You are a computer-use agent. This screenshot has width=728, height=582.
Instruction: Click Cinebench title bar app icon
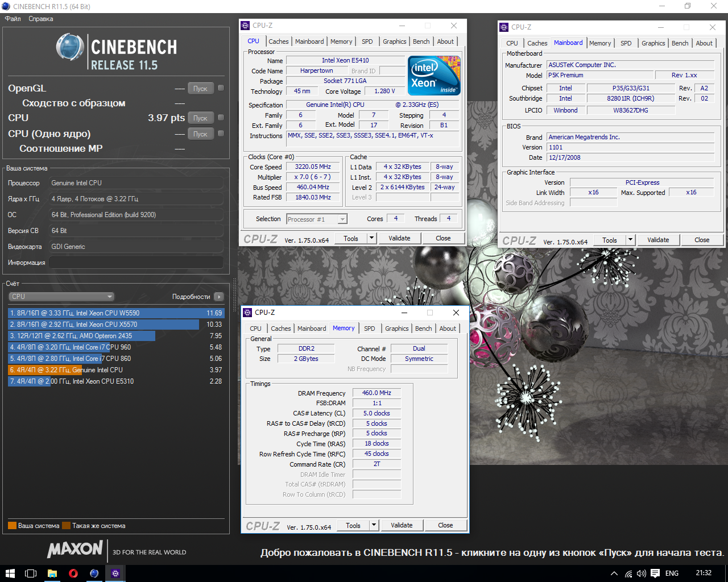(6, 6)
